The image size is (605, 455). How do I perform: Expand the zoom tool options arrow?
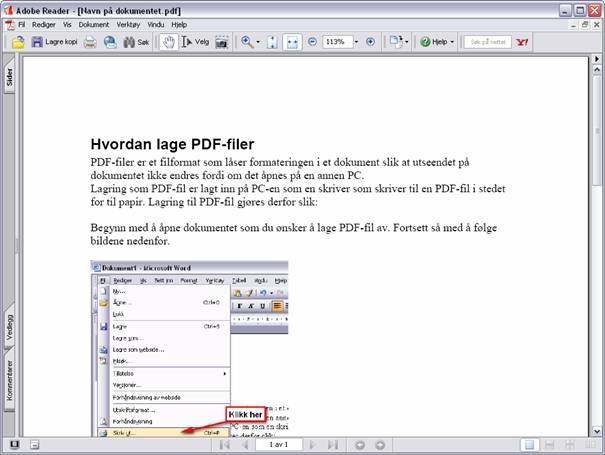pos(258,42)
